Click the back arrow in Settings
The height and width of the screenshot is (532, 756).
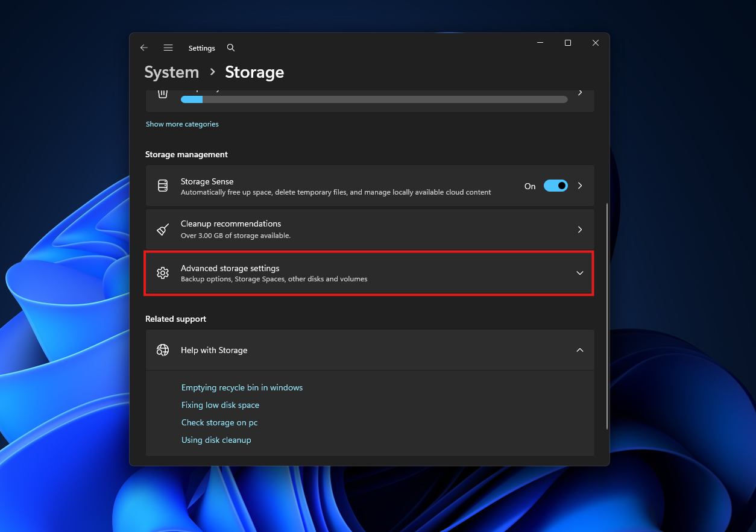(x=143, y=47)
